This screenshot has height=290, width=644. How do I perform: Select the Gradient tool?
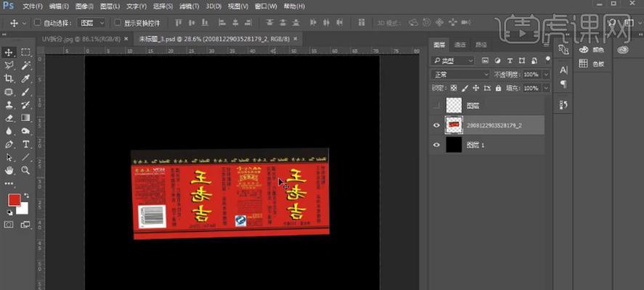coord(25,118)
